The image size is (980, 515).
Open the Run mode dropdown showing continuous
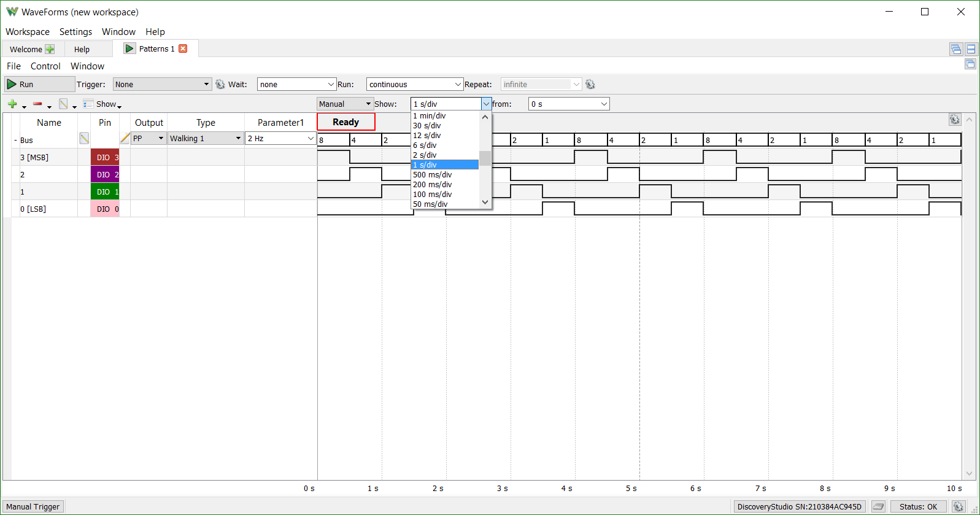[x=414, y=84]
